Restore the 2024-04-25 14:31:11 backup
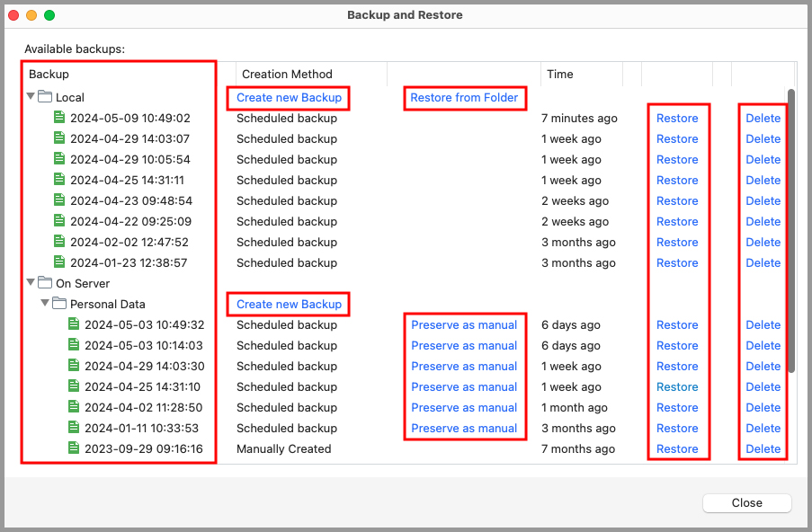Screen dimensions: 812x532 click(x=677, y=180)
